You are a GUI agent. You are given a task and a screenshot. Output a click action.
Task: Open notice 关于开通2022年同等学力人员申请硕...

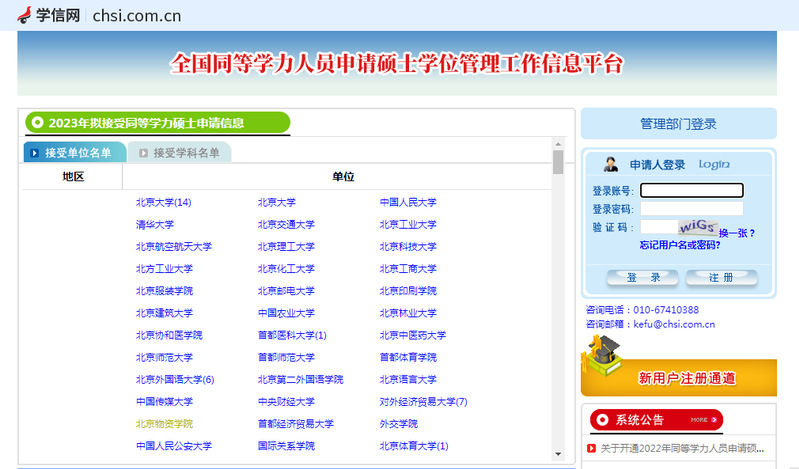[682, 449]
